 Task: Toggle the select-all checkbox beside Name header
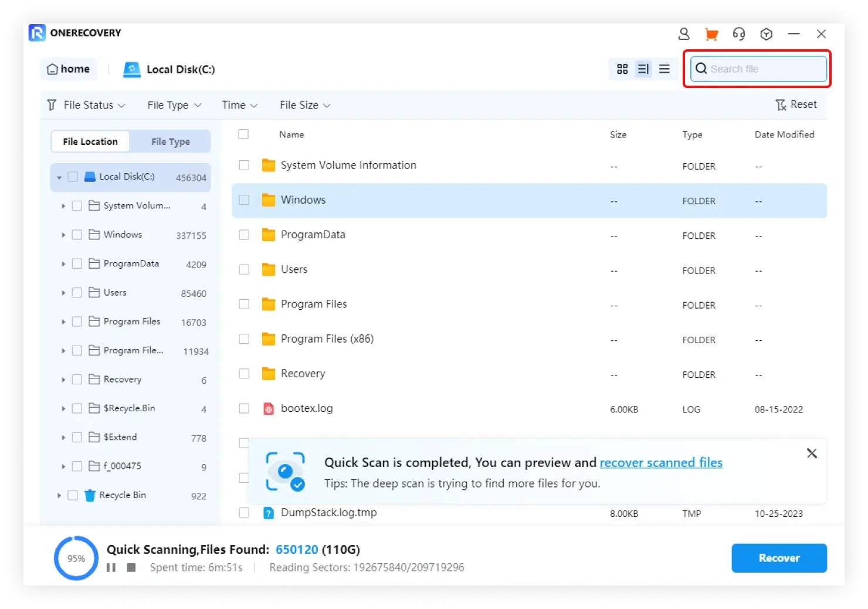coord(243,134)
